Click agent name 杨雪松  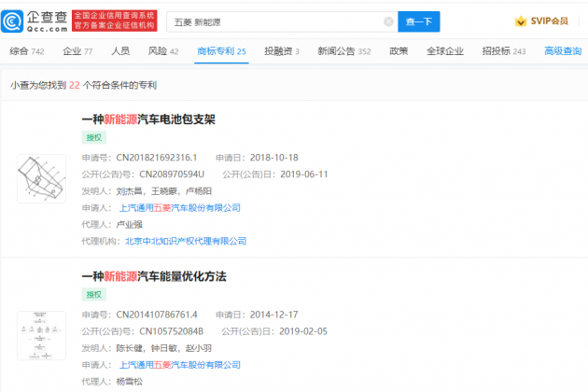[x=130, y=382]
